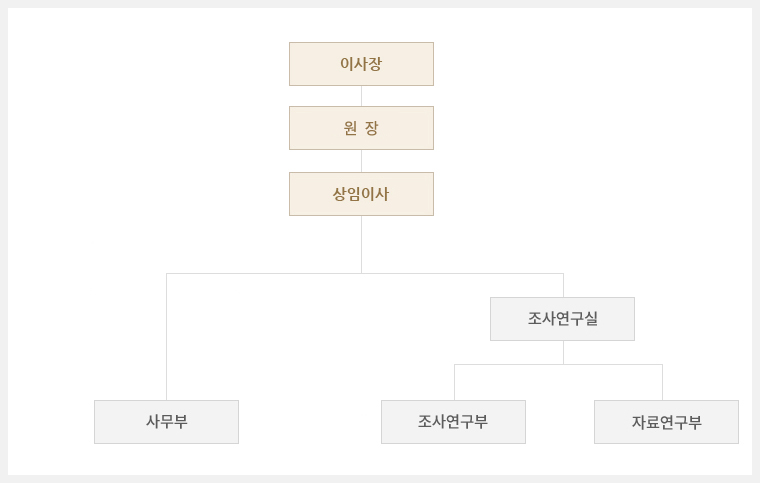The image size is (760, 483).
Task: Click the 조사연구실 box
Action: point(562,319)
